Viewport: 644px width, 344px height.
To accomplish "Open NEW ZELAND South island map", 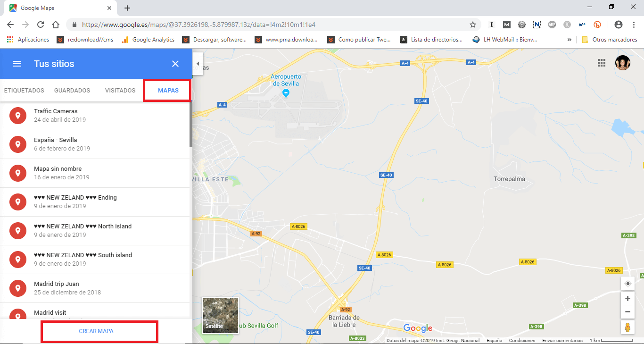I will point(95,260).
